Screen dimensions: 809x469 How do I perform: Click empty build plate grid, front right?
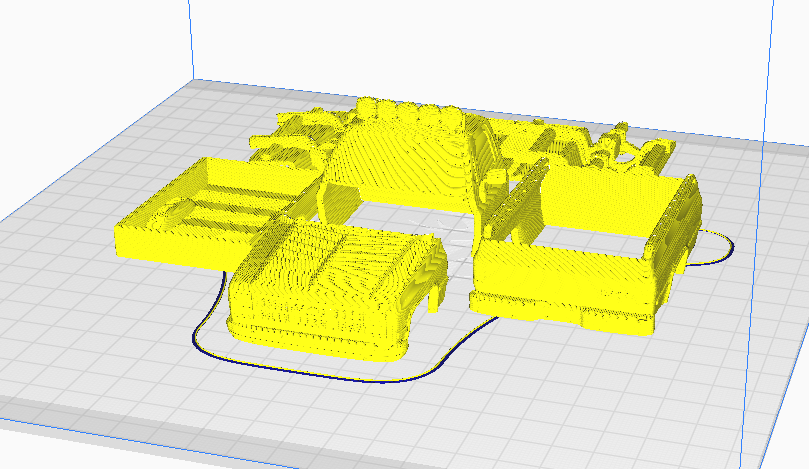pyautogui.click(x=650, y=400)
